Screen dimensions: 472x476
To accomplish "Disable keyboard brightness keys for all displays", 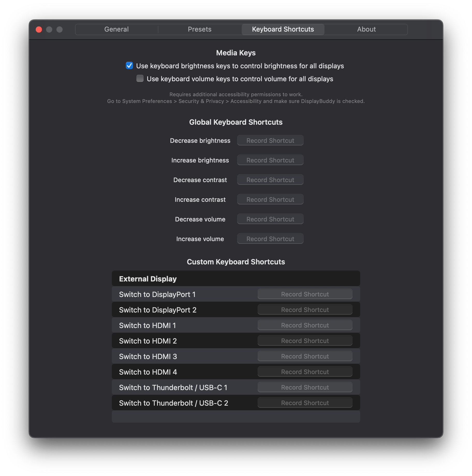I will pyautogui.click(x=129, y=66).
